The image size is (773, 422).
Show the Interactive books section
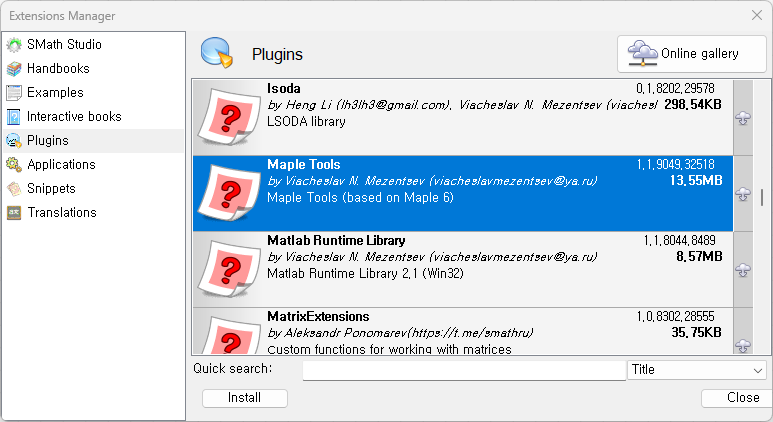coord(74,117)
